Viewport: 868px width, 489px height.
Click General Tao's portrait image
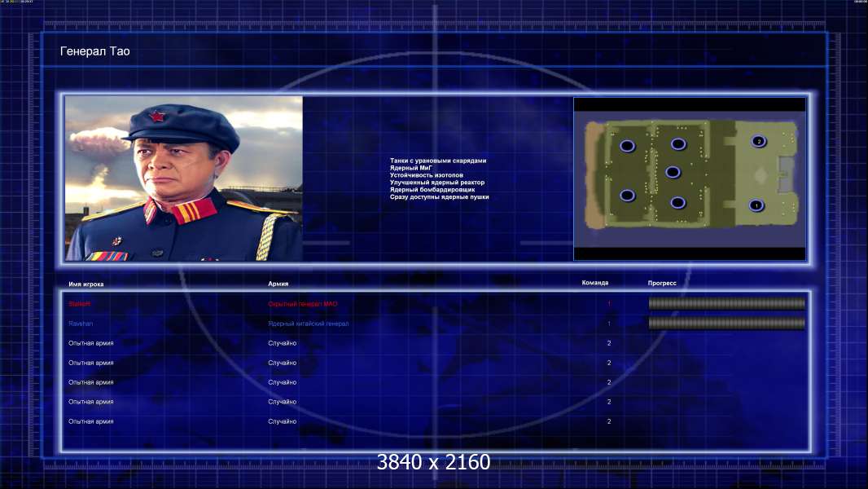pos(184,178)
